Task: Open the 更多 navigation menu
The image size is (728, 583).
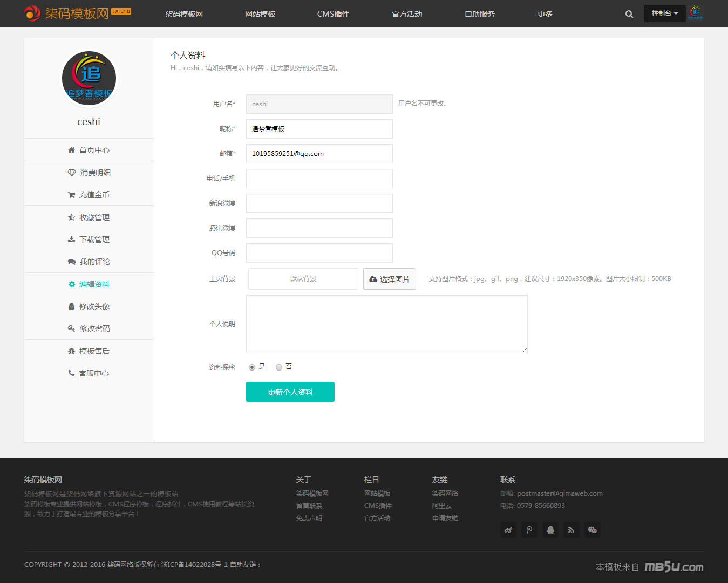Action: [545, 14]
